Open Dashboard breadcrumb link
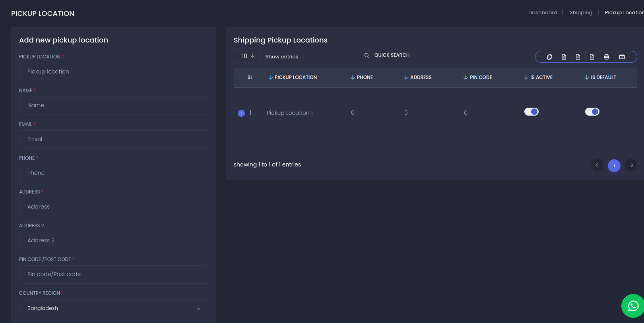This screenshot has height=323, width=644. pyautogui.click(x=543, y=13)
